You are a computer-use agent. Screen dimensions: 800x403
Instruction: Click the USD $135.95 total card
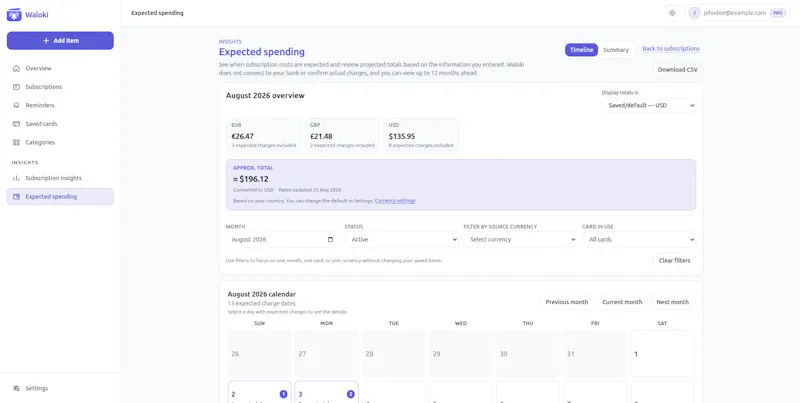coord(421,135)
